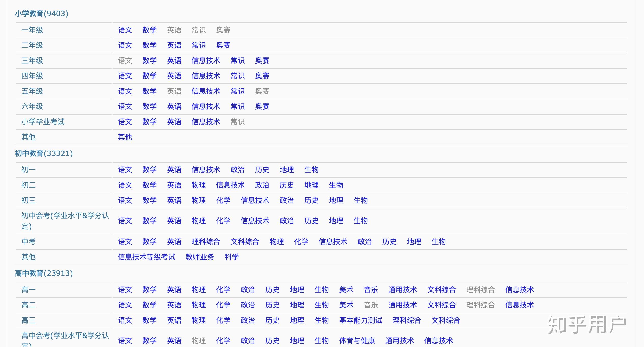Click 数学 in the 五年级 row
This screenshot has width=644, height=347.
149,91
